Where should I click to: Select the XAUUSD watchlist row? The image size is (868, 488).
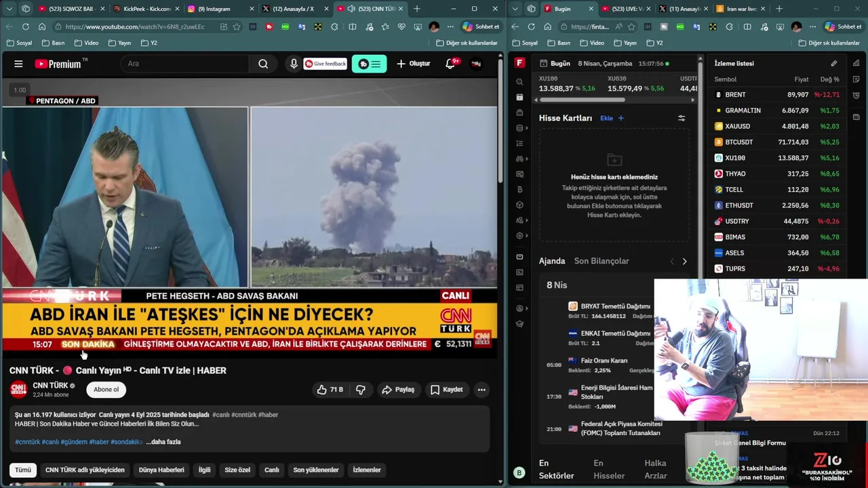[776, 126]
